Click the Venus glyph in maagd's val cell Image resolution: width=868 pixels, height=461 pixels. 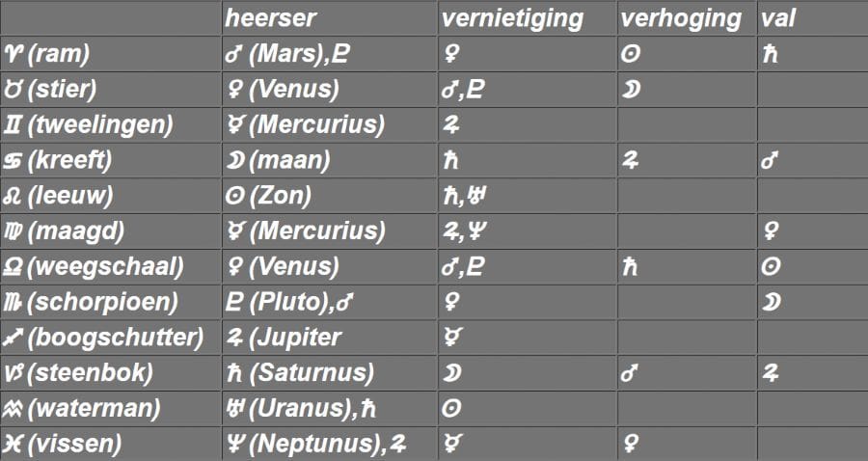pyautogui.click(x=770, y=232)
